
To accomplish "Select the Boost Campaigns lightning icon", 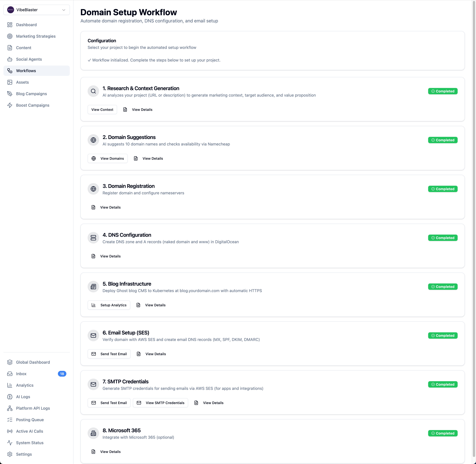I will pos(10,105).
